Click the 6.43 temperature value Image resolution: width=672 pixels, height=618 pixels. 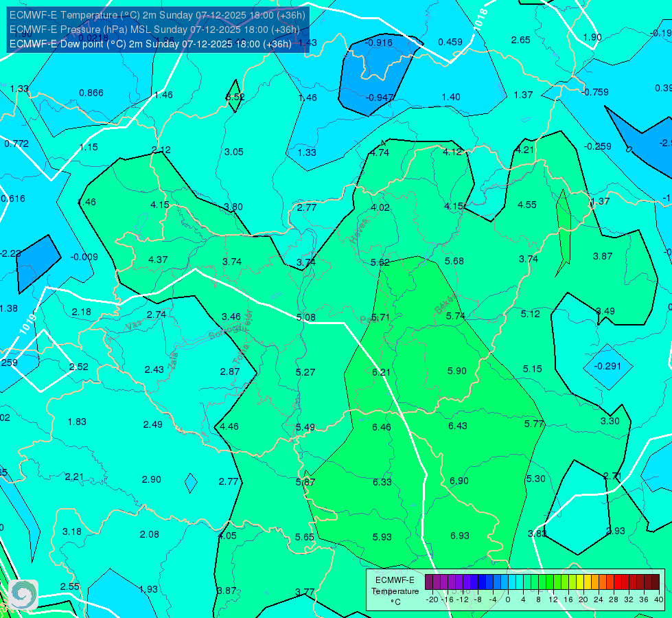(458, 426)
